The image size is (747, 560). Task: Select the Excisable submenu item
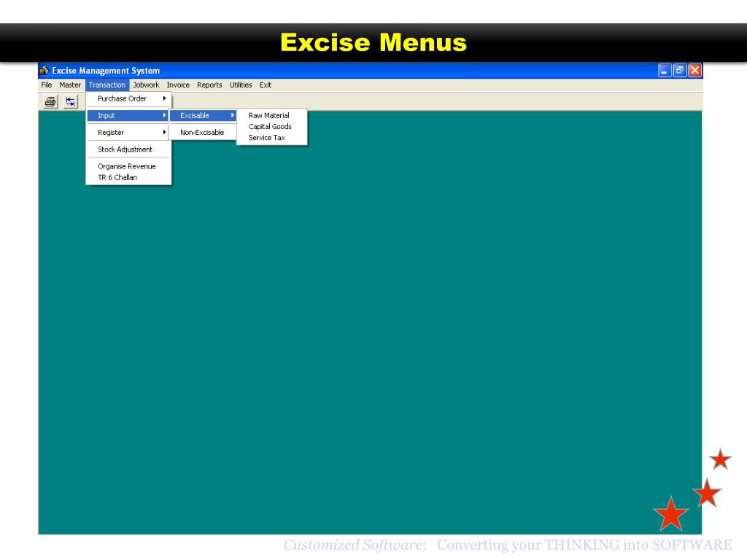click(x=203, y=115)
